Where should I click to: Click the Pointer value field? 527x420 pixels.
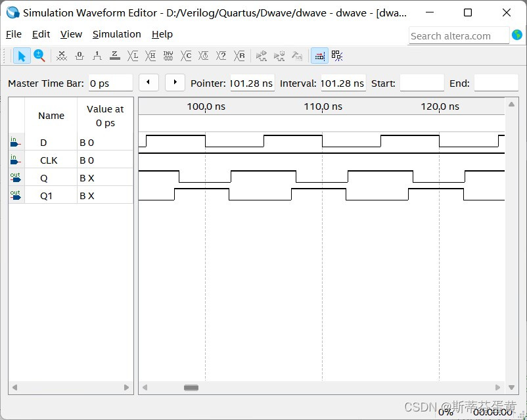[x=252, y=83]
